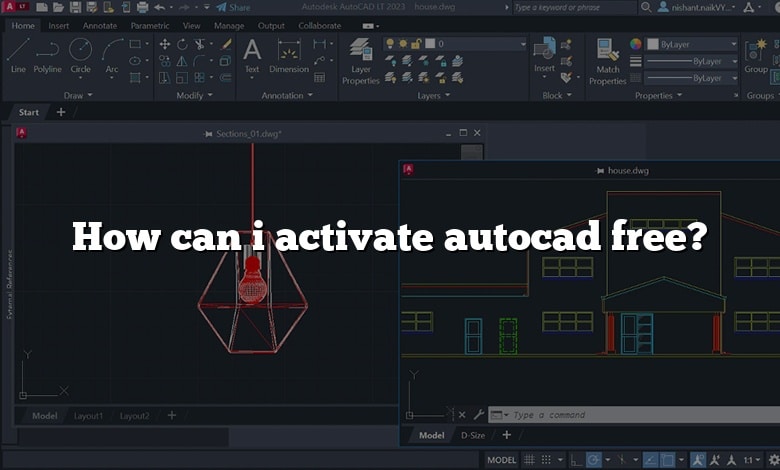Open the Annotate ribbon tab

pos(99,25)
